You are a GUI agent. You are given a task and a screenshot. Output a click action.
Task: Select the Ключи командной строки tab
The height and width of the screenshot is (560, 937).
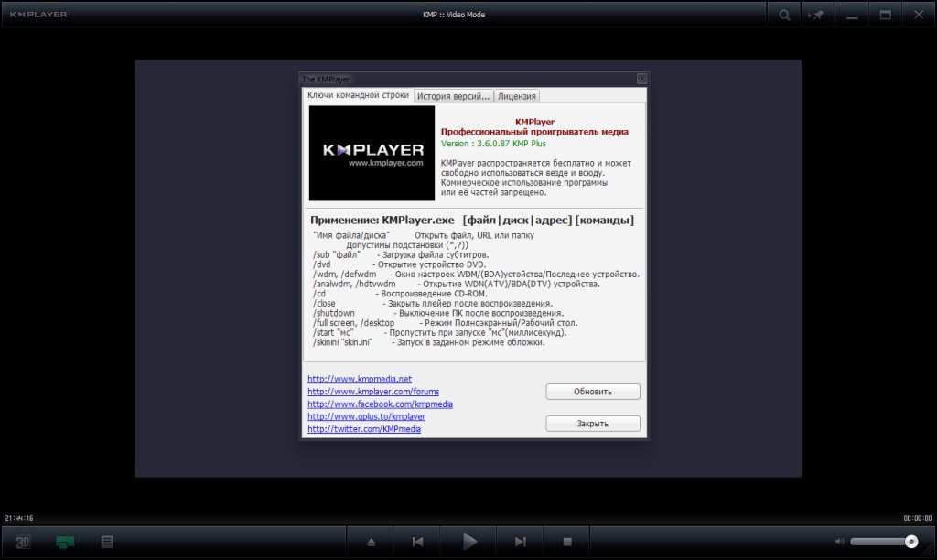point(357,95)
